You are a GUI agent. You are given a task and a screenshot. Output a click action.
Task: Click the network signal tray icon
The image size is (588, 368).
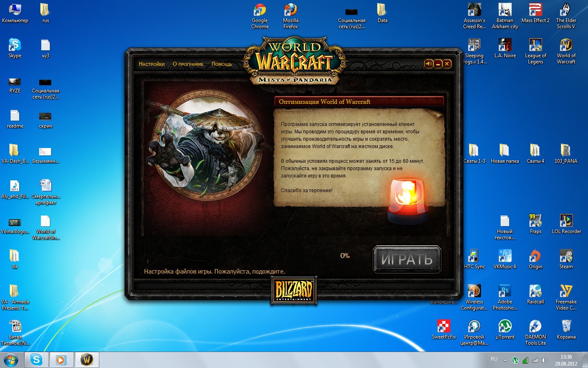pyautogui.click(x=535, y=360)
